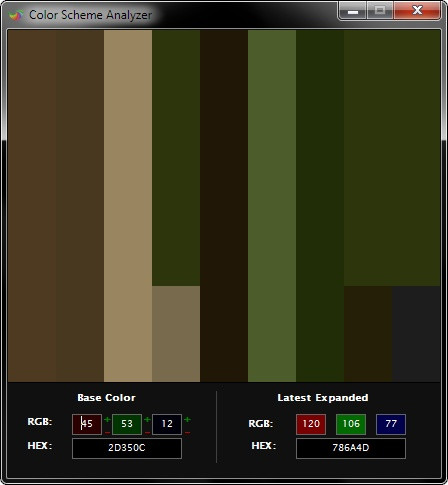Select the second brown column from the left
Screen dimensions: 448x485
click(80, 206)
